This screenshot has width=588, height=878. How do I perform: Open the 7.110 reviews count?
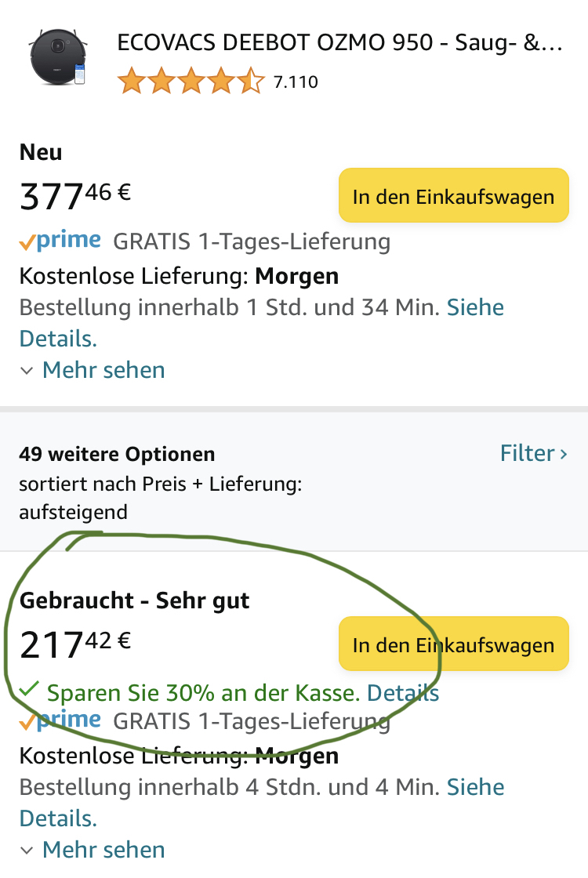point(296,82)
